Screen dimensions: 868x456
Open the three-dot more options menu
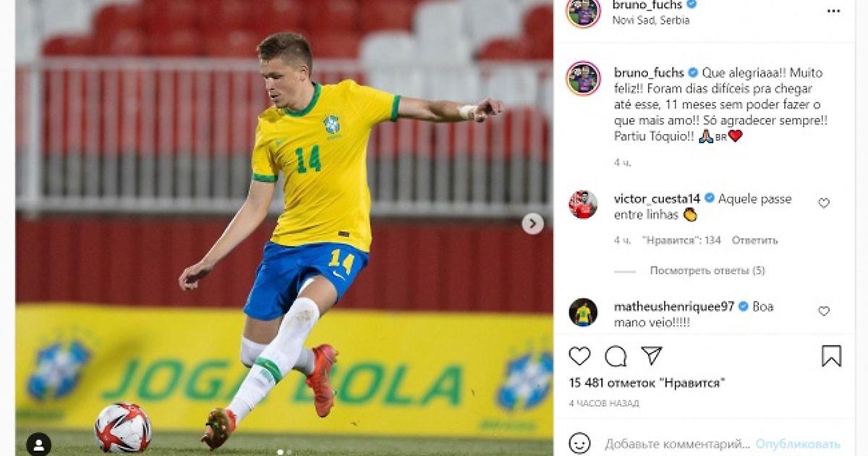tap(833, 11)
